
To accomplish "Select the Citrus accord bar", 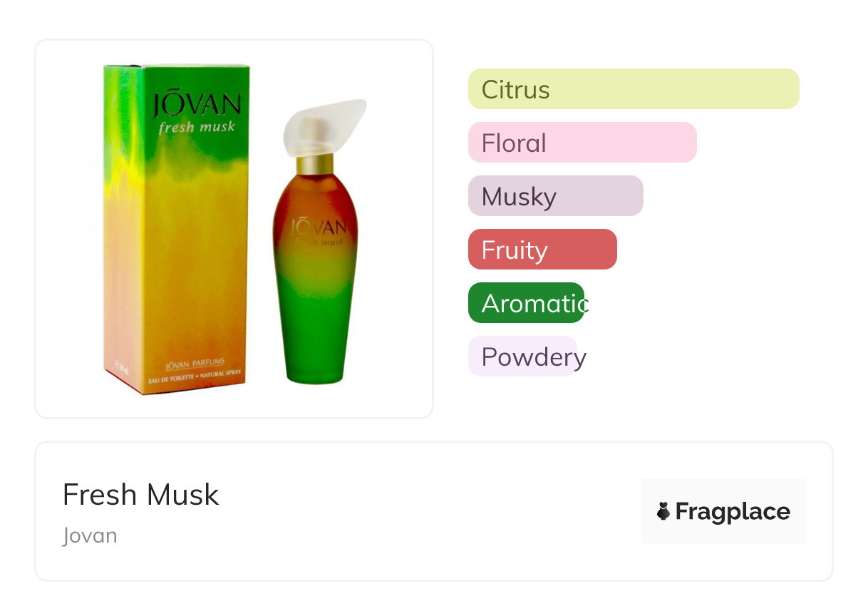I will 633,89.
